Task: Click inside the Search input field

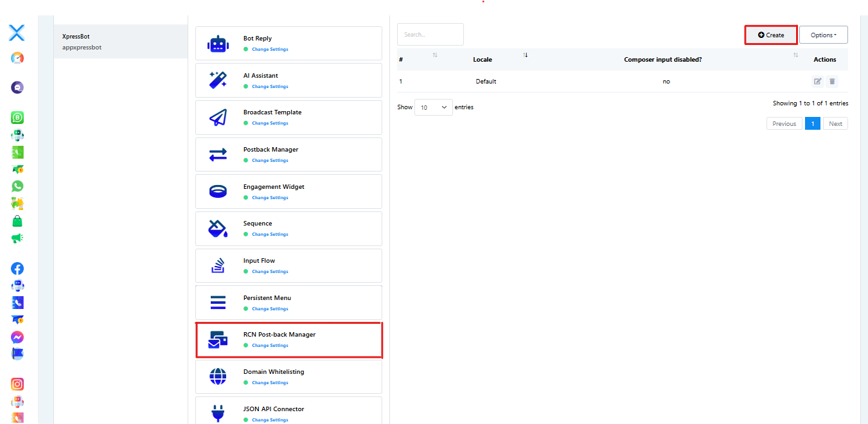Action: pos(430,35)
